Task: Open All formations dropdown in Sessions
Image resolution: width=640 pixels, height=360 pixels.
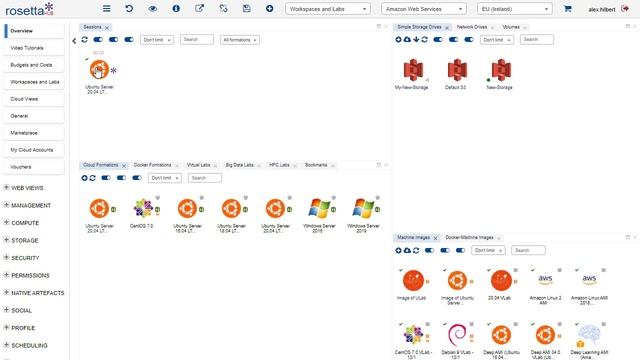Action: click(x=240, y=40)
